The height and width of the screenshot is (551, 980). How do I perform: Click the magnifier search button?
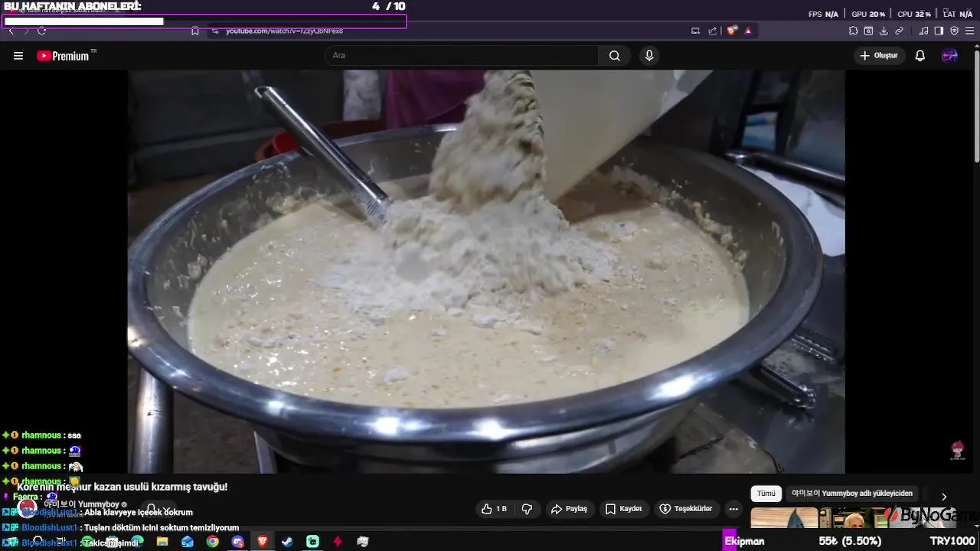click(615, 56)
